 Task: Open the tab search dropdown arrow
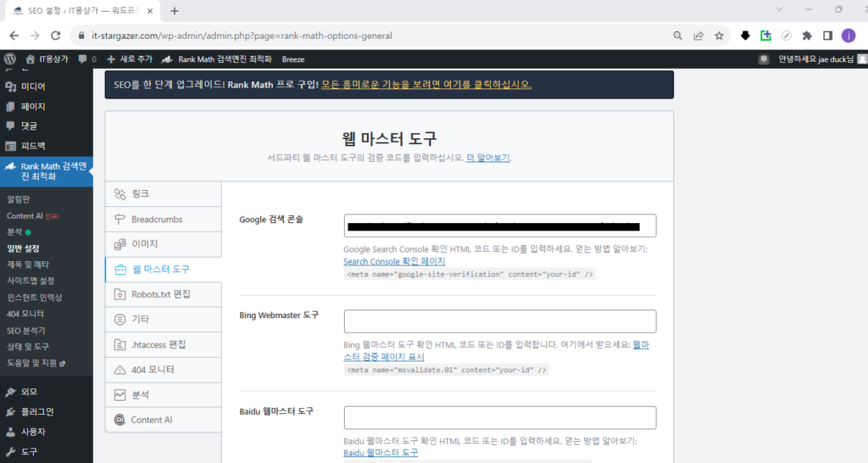[779, 9]
